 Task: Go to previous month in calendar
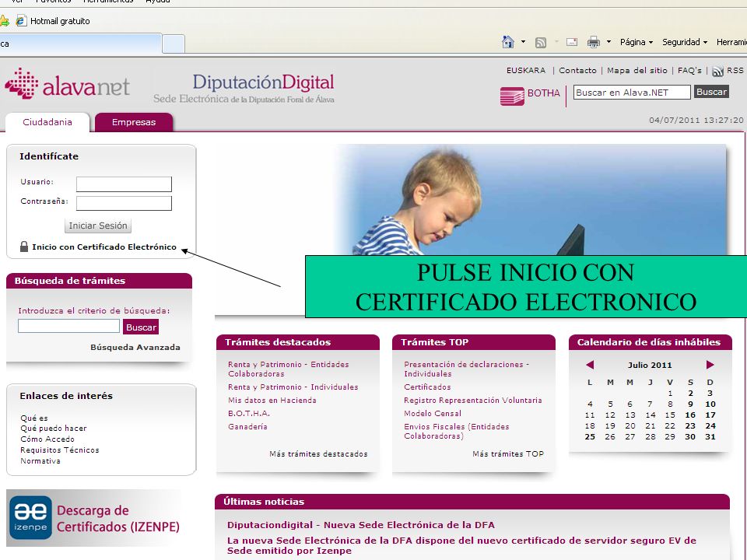(590, 365)
